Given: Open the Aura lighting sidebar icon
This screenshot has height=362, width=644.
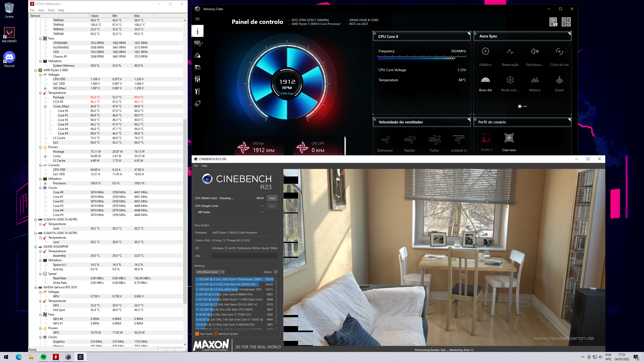Looking at the screenshot, I should tap(197, 55).
